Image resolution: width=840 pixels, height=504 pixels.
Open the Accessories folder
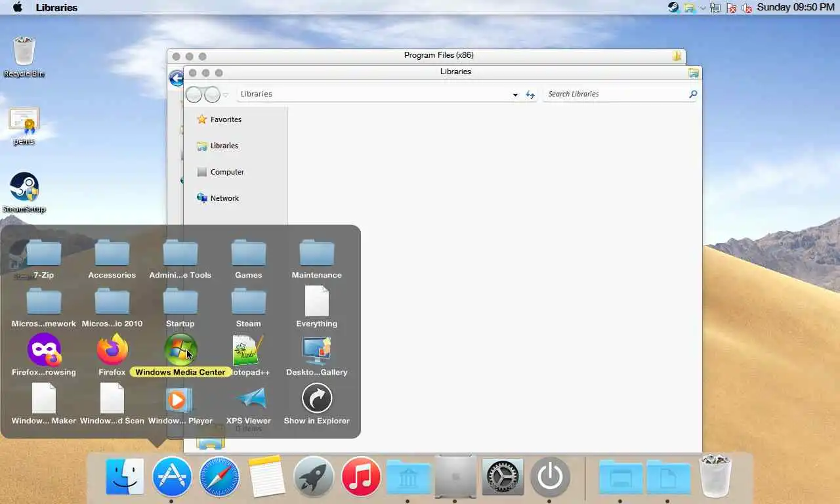112,260
